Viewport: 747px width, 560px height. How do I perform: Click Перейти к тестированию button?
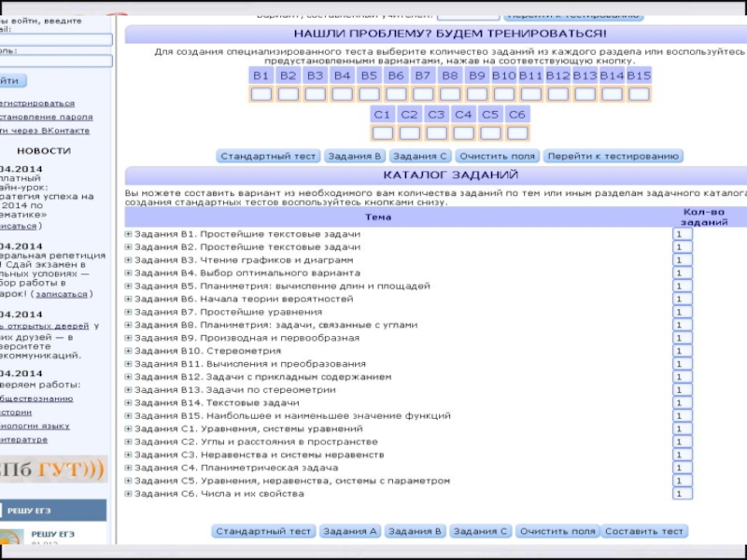[x=613, y=156]
